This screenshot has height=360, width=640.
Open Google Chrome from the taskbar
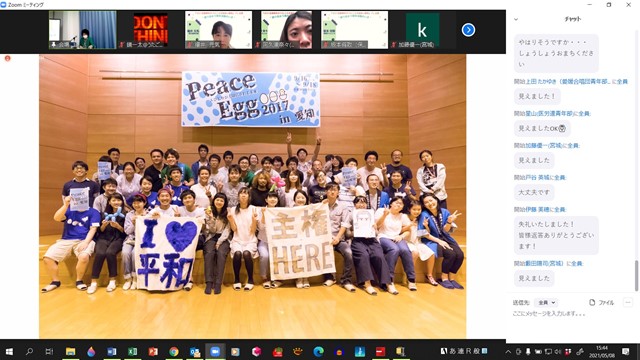click(174, 351)
